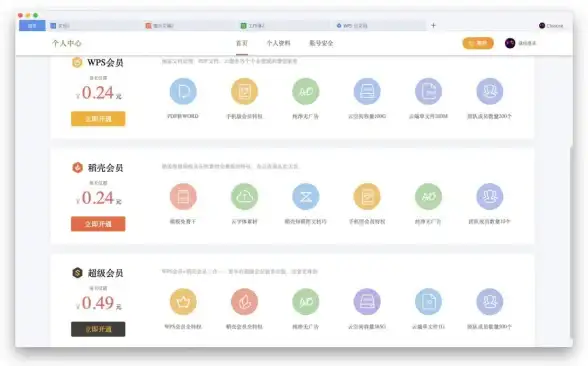Click the user avatar beside the orange button
This screenshot has width=588, height=366.
[x=510, y=43]
